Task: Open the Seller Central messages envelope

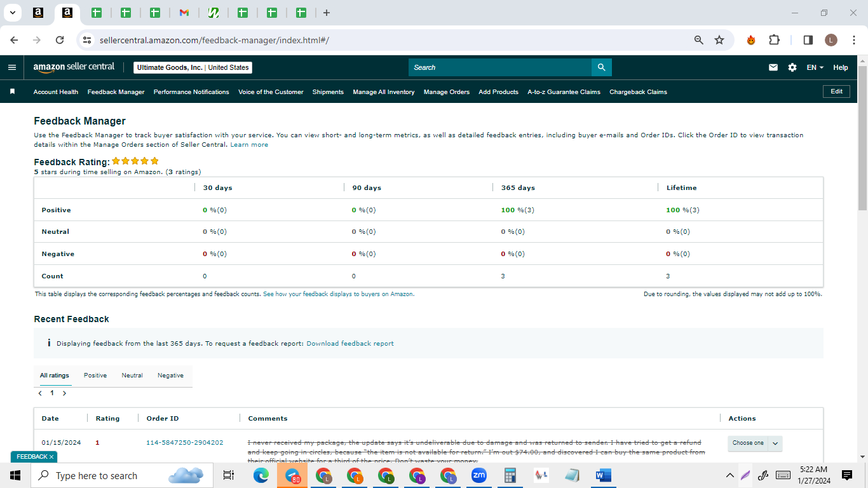Action: click(773, 67)
